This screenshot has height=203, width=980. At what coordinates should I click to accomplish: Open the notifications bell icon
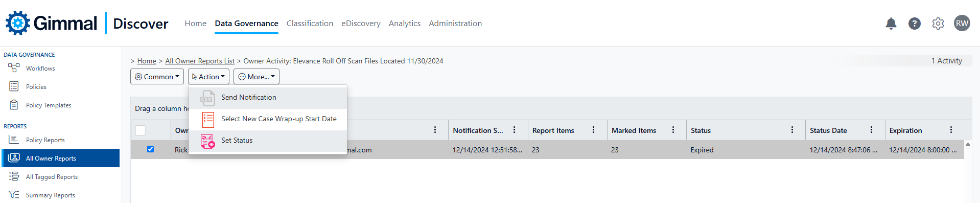pyautogui.click(x=891, y=24)
